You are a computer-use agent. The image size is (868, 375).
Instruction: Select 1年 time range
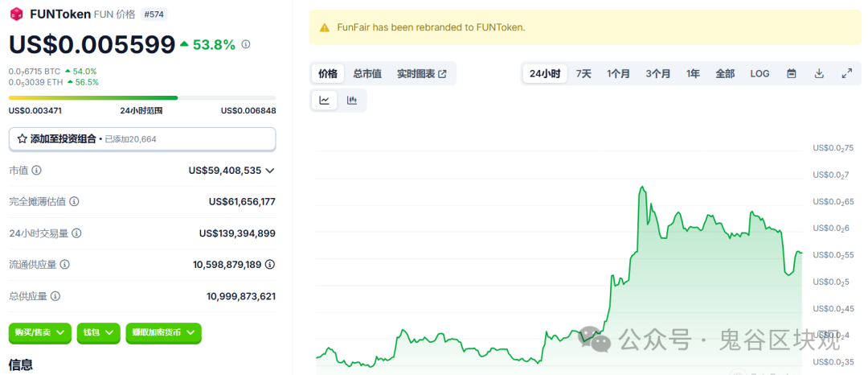[x=693, y=73]
